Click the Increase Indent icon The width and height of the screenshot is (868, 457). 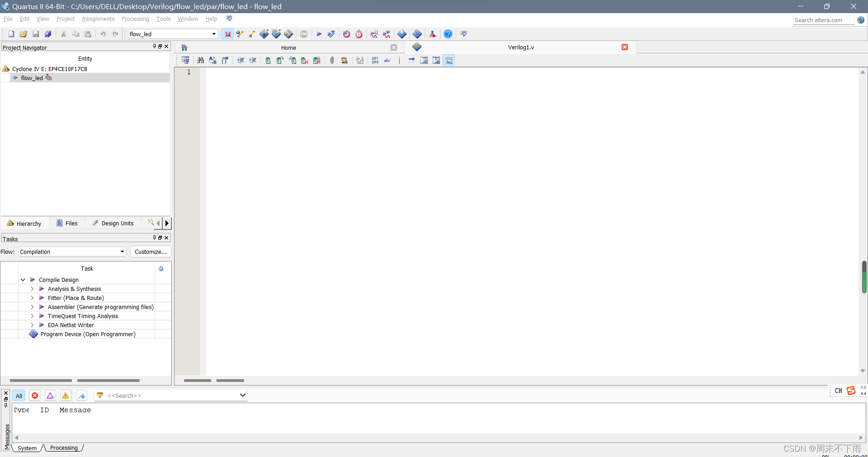click(241, 60)
